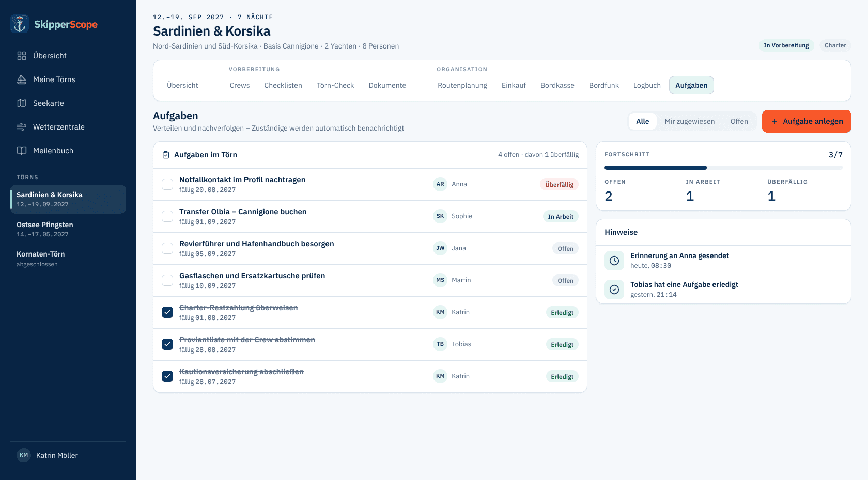Click the Charter tag pill
Image resolution: width=868 pixels, height=480 pixels.
[835, 45]
